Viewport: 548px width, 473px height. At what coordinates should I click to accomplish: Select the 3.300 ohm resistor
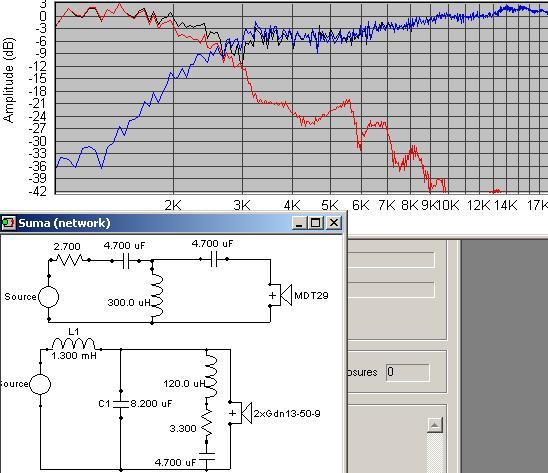(207, 423)
